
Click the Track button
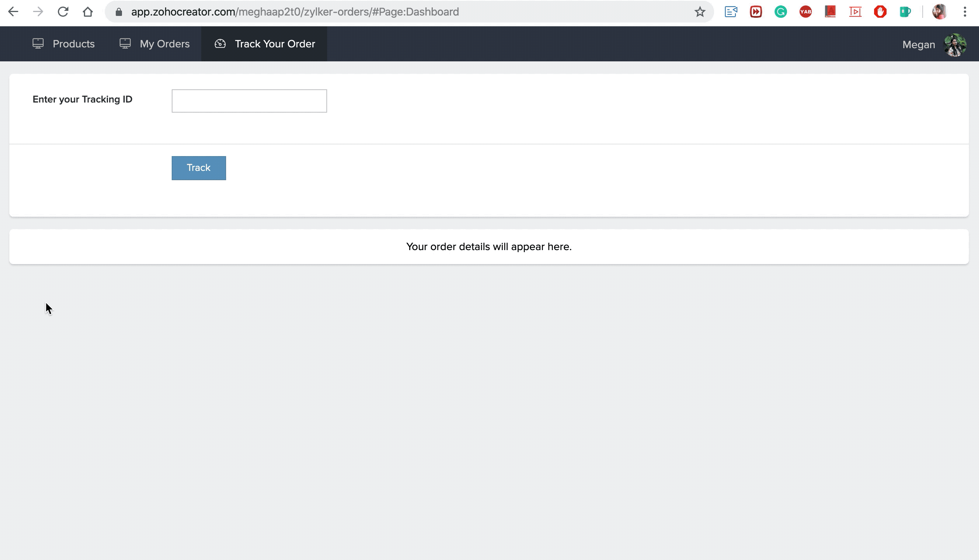[199, 168]
